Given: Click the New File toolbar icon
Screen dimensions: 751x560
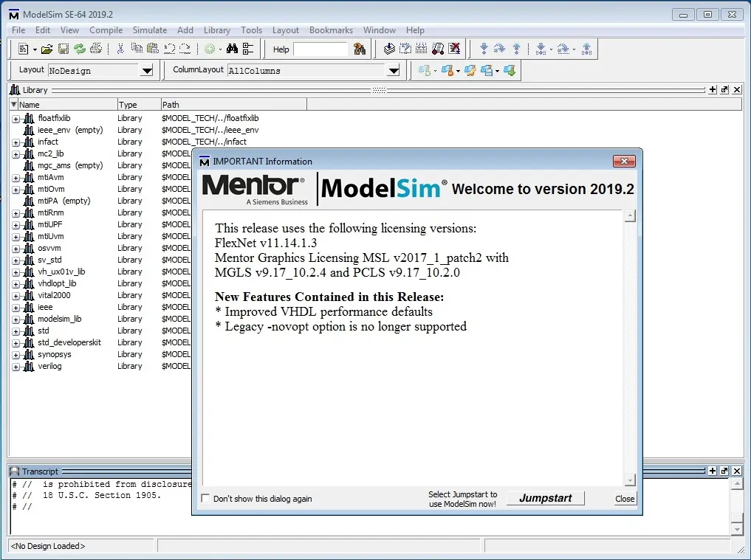Looking at the screenshot, I should [x=23, y=49].
